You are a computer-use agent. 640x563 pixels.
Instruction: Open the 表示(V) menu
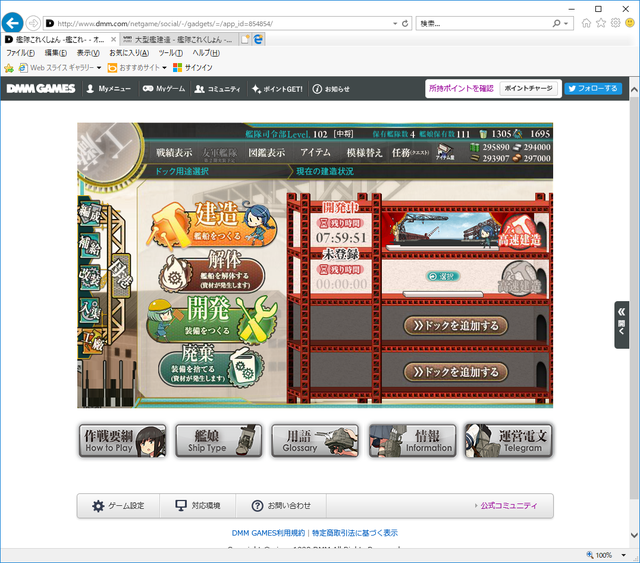[88, 53]
